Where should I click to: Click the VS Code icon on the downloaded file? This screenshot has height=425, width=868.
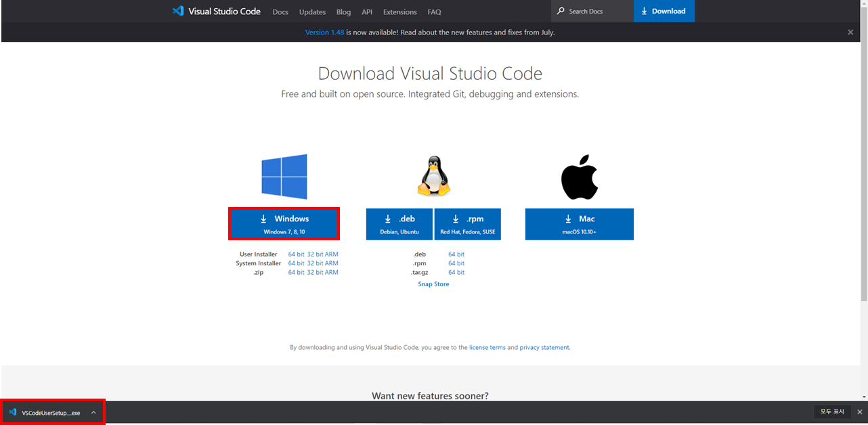click(13, 412)
